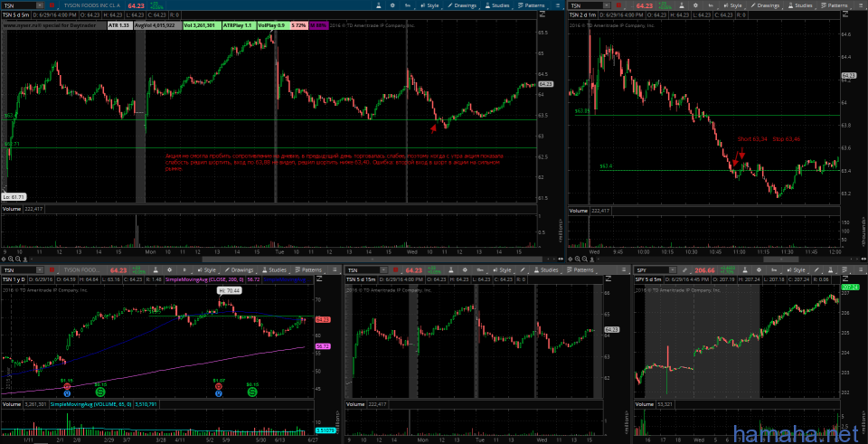Toggle auto-scale on bottom-left daily chart
The height and width of the screenshot is (444, 868).
click(x=319, y=279)
